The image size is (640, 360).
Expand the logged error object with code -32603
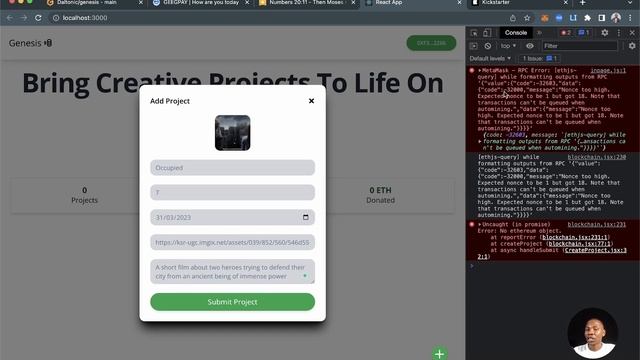click(480, 141)
